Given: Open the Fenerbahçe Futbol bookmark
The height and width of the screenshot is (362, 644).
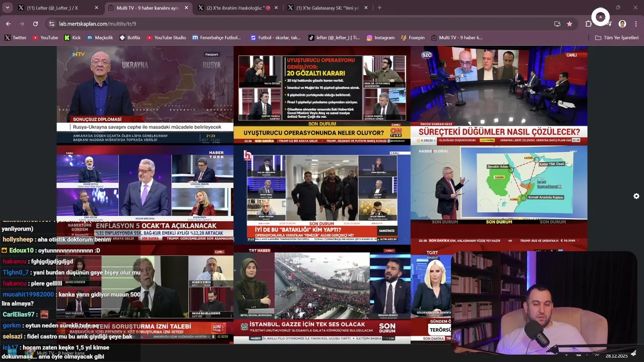Looking at the screenshot, I should [217, 38].
